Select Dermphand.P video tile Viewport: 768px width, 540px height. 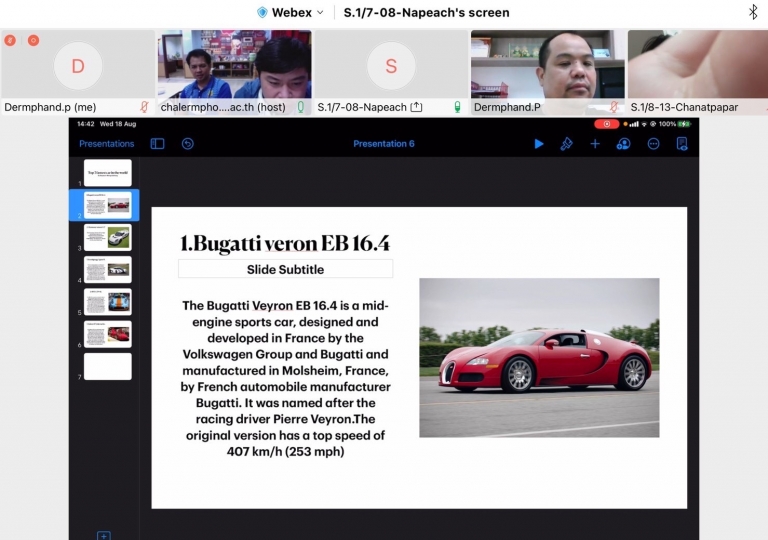tap(548, 73)
